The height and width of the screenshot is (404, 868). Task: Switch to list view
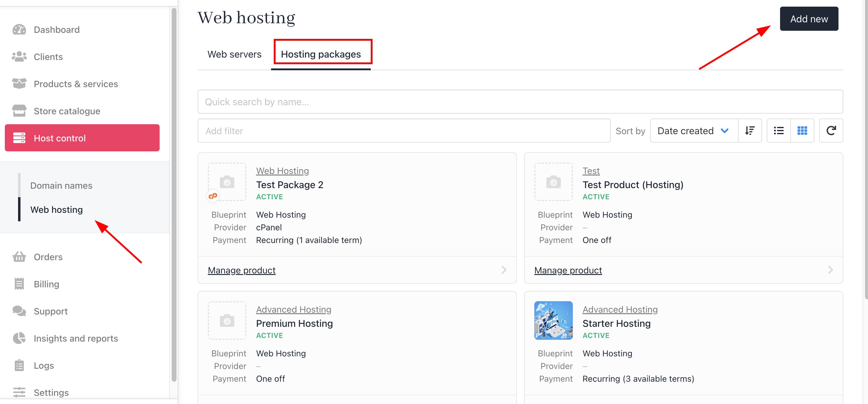[x=779, y=131]
